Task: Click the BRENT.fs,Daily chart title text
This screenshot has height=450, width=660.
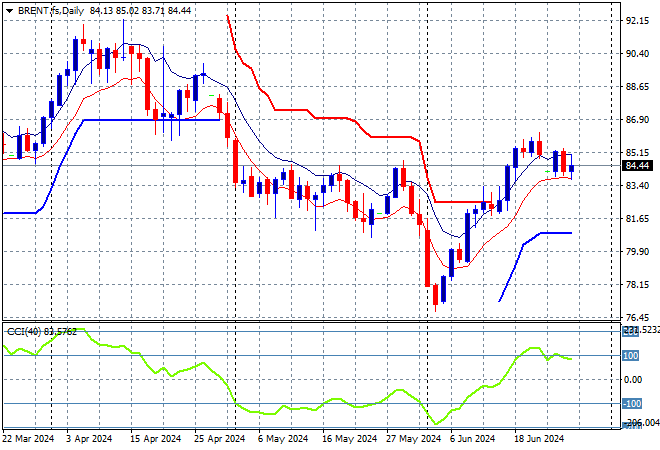Action: pyautogui.click(x=51, y=11)
